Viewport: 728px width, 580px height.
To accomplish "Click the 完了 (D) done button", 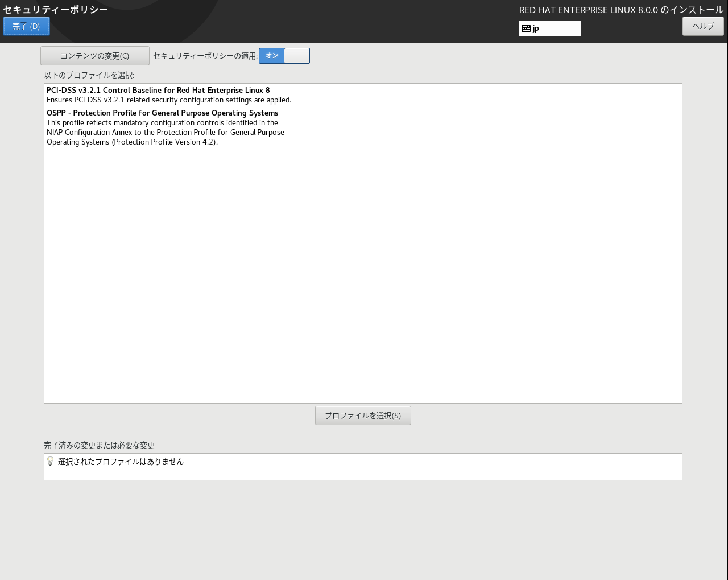I will tap(26, 26).
